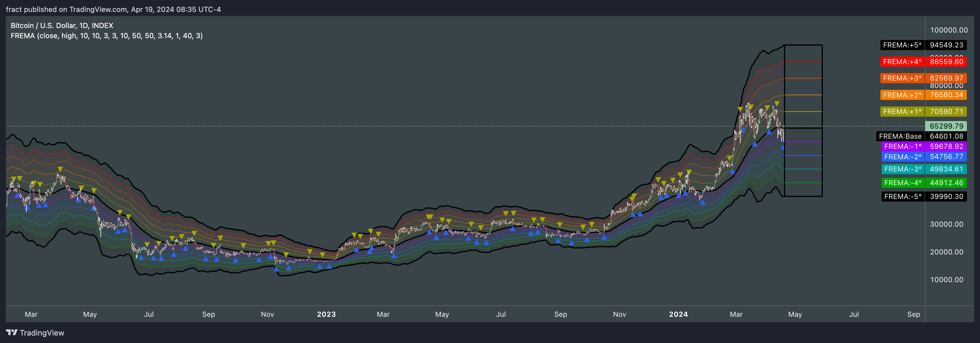This screenshot has width=980, height=343.
Task: Click the 59678.92 price value
Action: 946,146
